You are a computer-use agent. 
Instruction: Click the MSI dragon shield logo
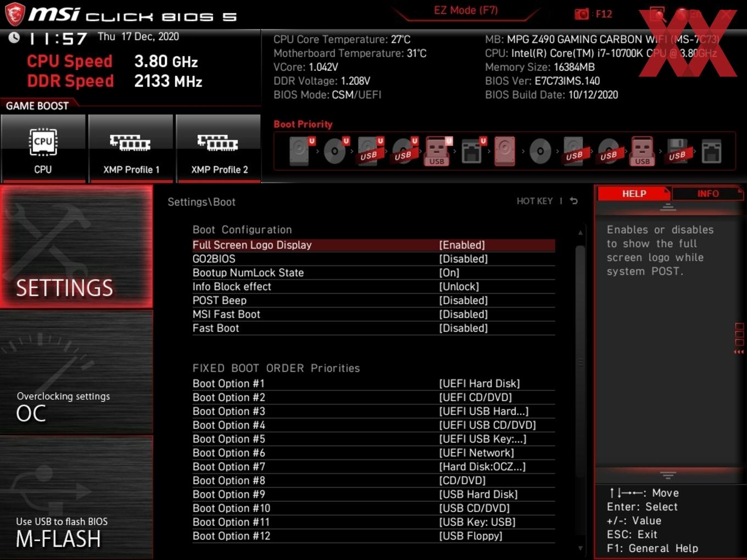coord(14,15)
